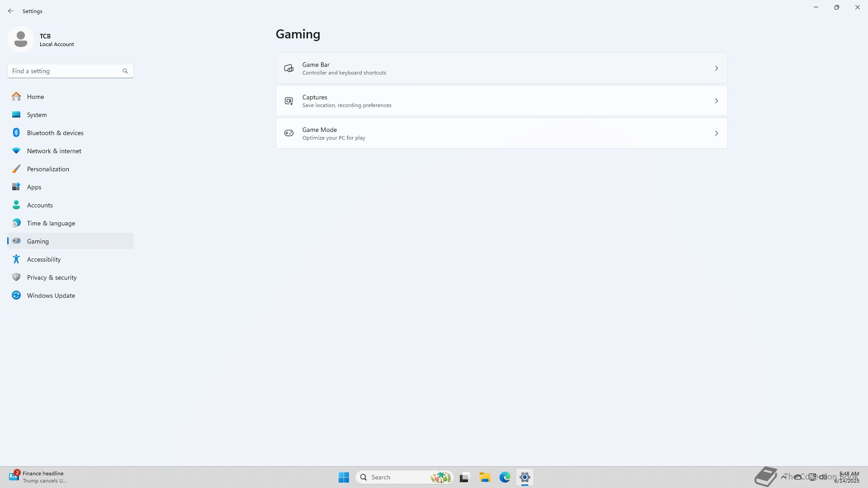This screenshot has width=868, height=488.
Task: Click the Privacy & security shield icon
Action: pos(16,277)
